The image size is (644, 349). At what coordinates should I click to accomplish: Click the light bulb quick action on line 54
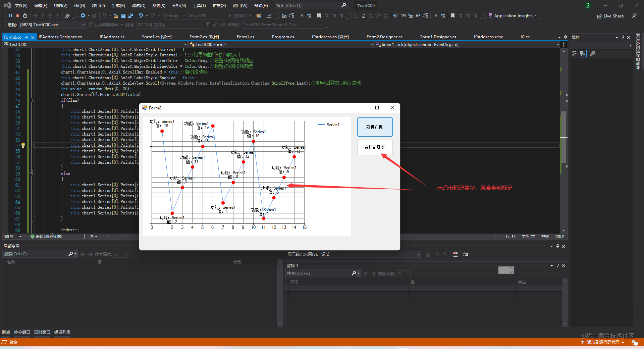click(x=23, y=145)
